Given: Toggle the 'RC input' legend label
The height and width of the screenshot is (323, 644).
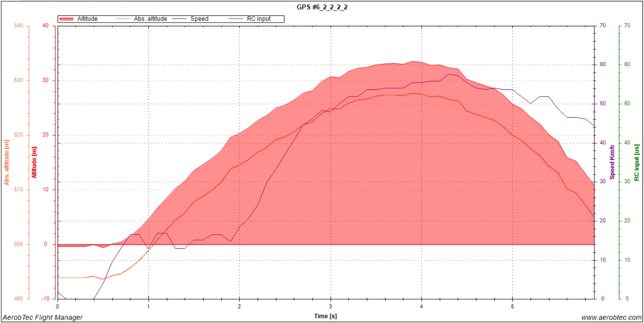Looking at the screenshot, I should (x=258, y=19).
